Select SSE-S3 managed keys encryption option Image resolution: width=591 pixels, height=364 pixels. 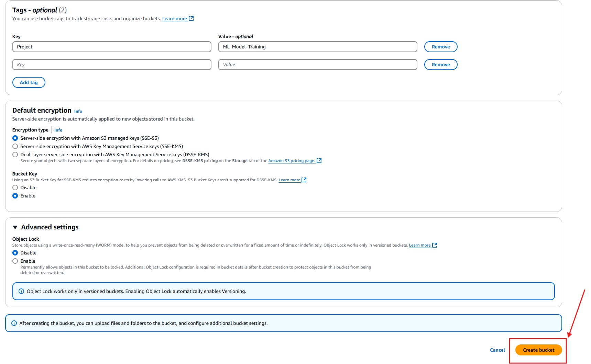(x=15, y=138)
